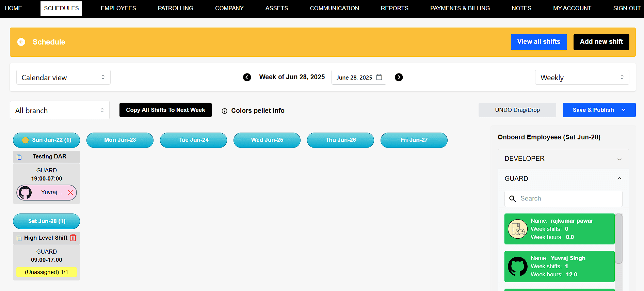This screenshot has height=291, width=644.
Task: Open calendar picker icon in date field
Action: tap(379, 77)
